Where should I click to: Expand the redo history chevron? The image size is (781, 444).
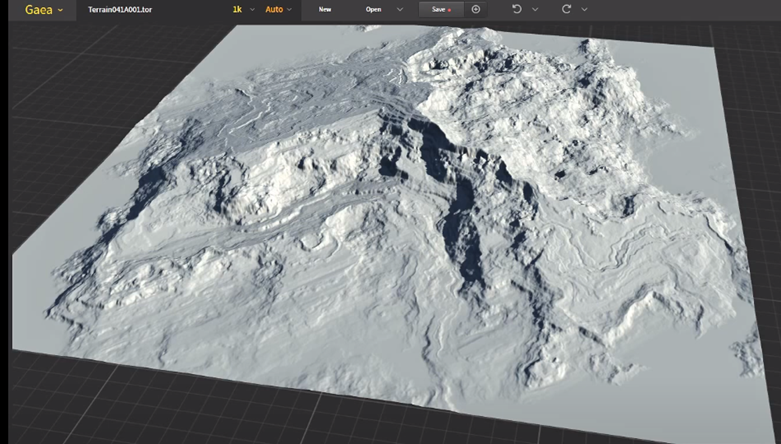pos(584,9)
